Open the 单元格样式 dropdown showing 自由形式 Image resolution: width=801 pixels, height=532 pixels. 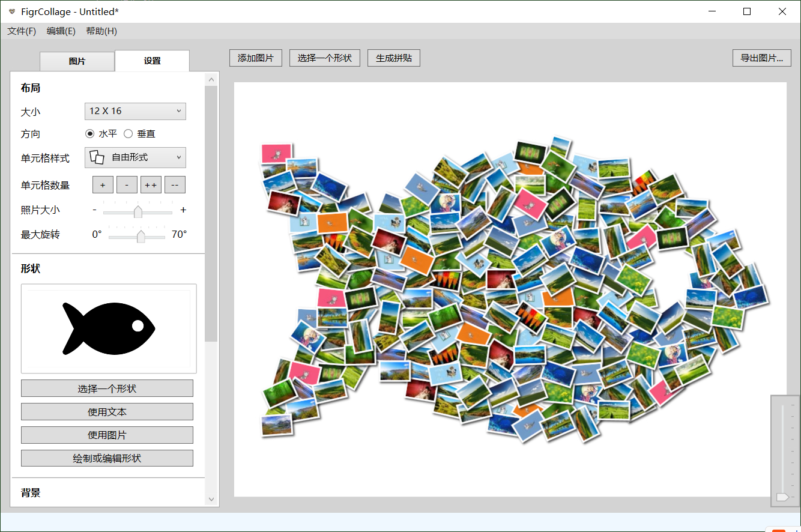[x=135, y=157]
